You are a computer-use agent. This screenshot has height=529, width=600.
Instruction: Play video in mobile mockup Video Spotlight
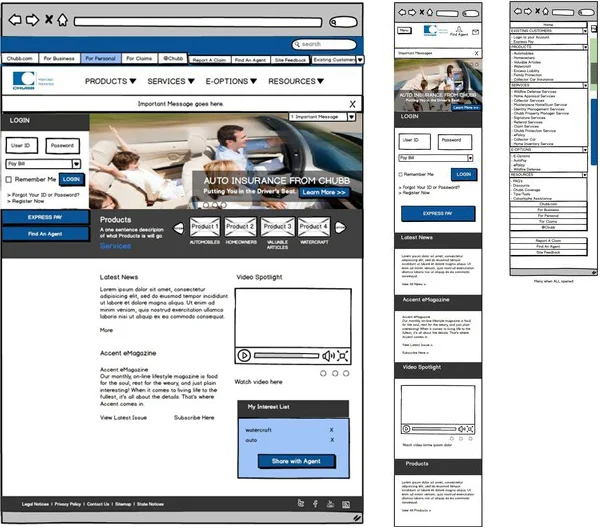coord(406,429)
